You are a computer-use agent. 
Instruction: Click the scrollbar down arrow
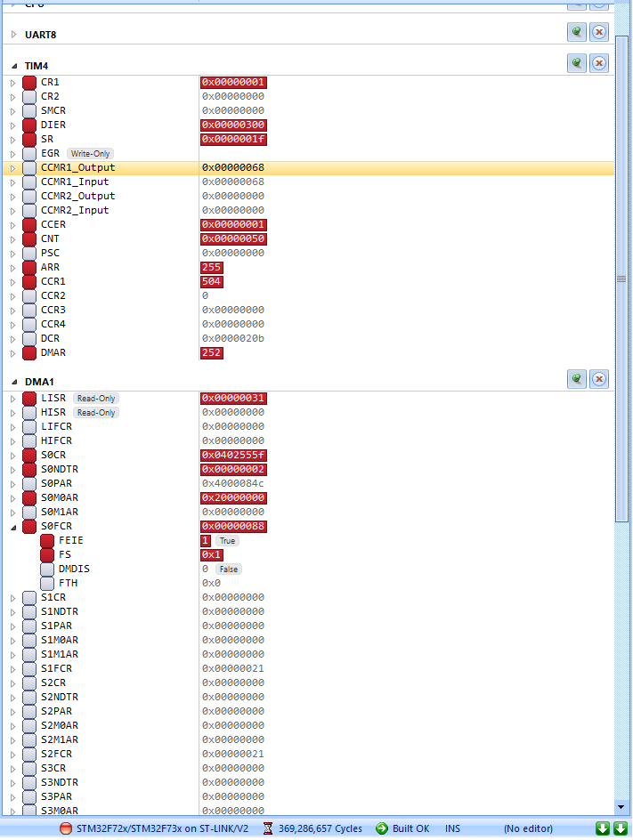click(621, 807)
